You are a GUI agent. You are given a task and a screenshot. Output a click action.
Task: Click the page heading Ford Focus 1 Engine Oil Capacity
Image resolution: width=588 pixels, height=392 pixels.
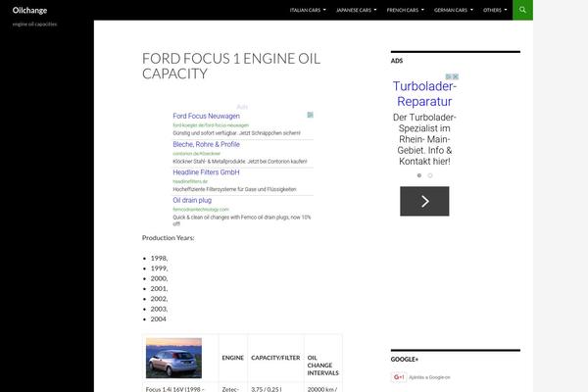coord(231,66)
